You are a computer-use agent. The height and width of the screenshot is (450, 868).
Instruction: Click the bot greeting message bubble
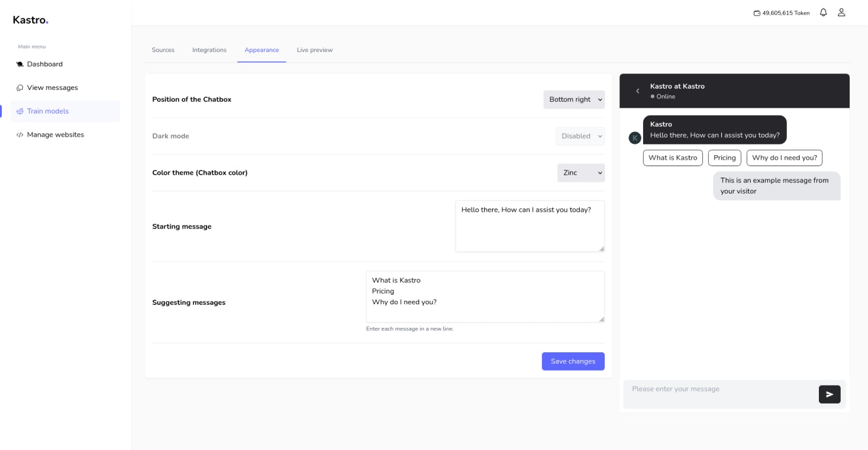point(715,130)
